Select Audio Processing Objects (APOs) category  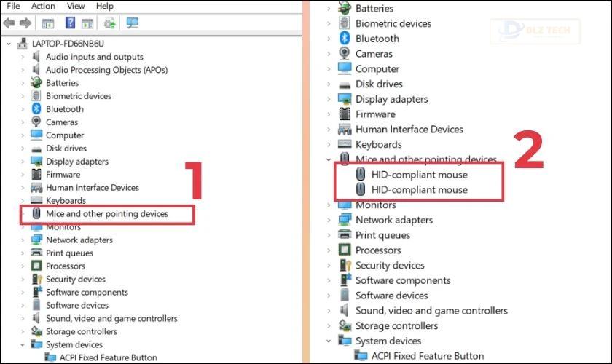point(106,70)
